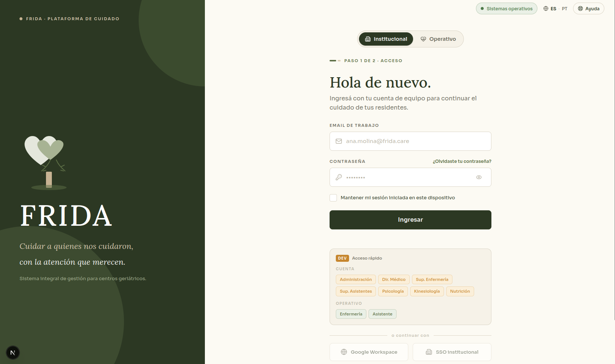Click 'Mantener mi sesión iniciada' label text

398,198
